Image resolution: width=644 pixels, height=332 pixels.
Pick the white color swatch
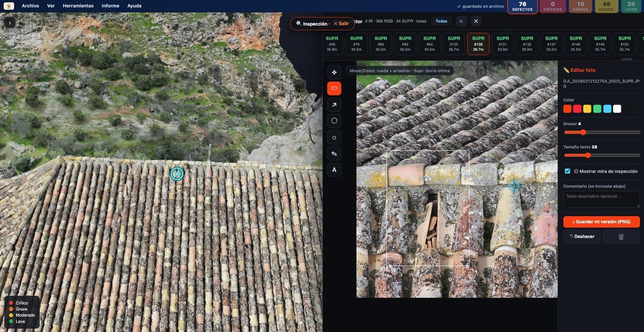[617, 109]
